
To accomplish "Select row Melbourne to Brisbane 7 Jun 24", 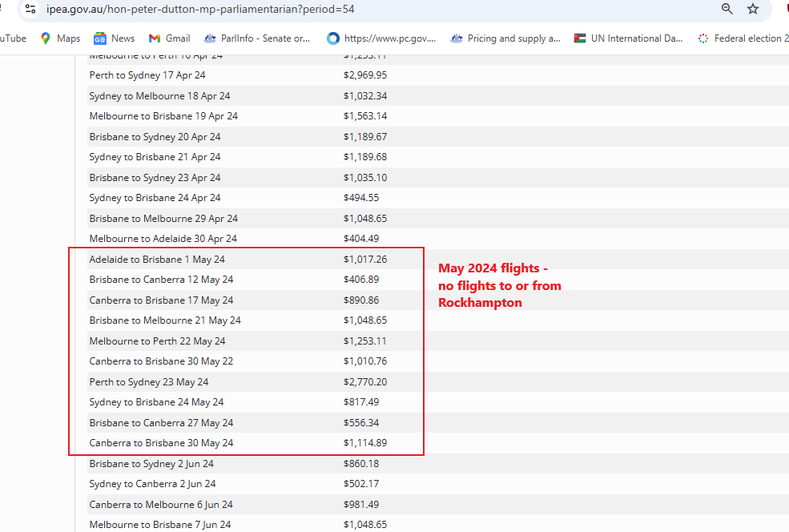I will pyautogui.click(x=438, y=525).
